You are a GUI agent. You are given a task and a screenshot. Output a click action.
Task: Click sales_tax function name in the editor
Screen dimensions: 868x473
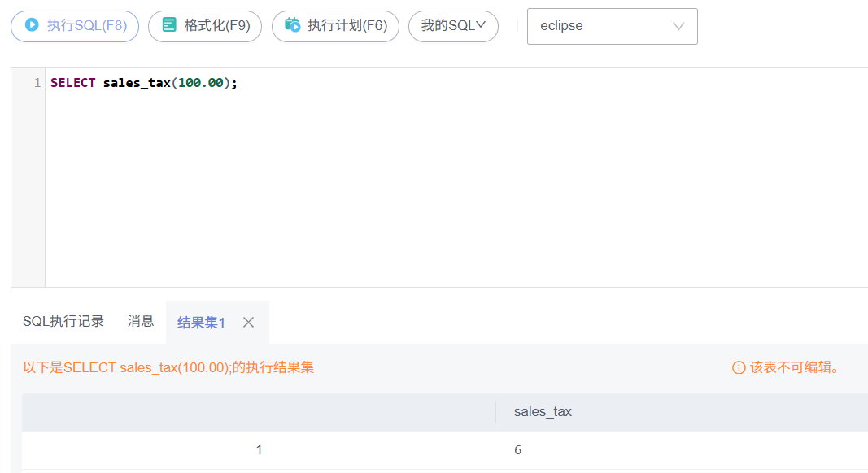point(137,83)
